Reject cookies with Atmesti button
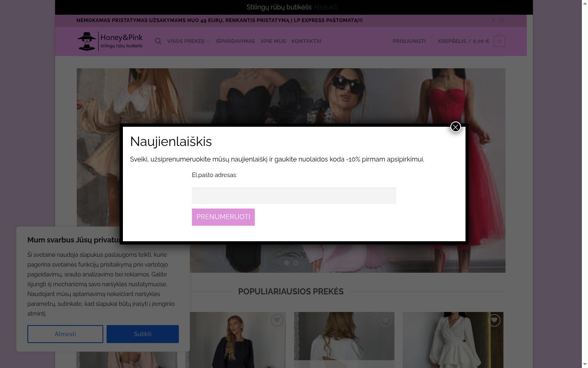This screenshot has width=588, height=368. point(65,334)
